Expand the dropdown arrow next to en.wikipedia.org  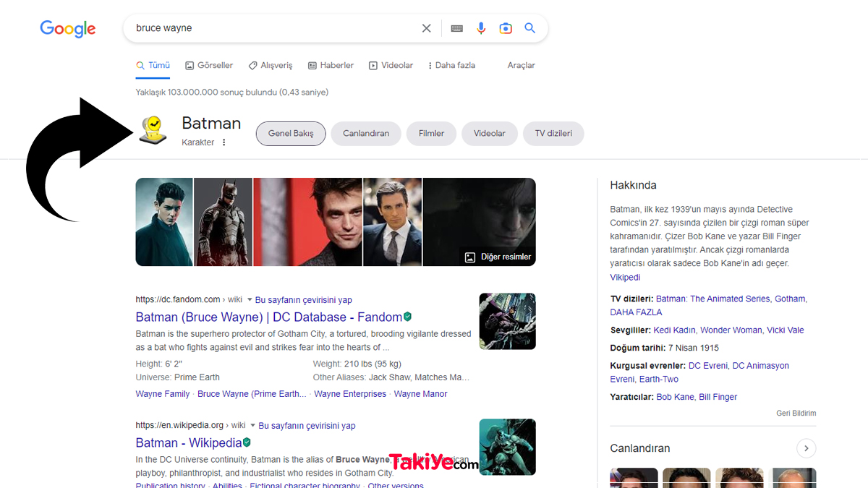click(x=253, y=425)
